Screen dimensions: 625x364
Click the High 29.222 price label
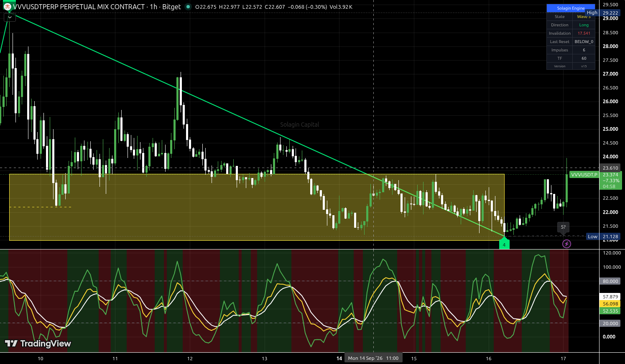(602, 13)
